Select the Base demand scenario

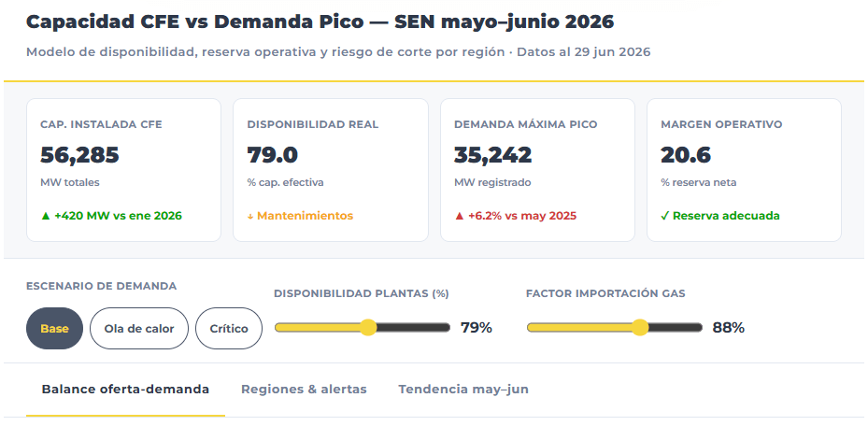54,329
